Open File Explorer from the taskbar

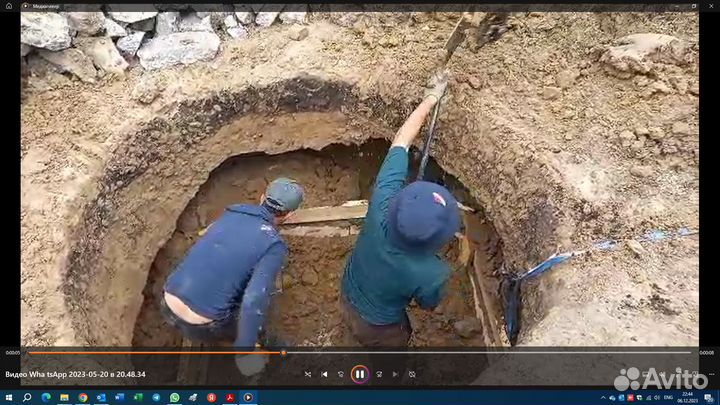[x=64, y=397]
